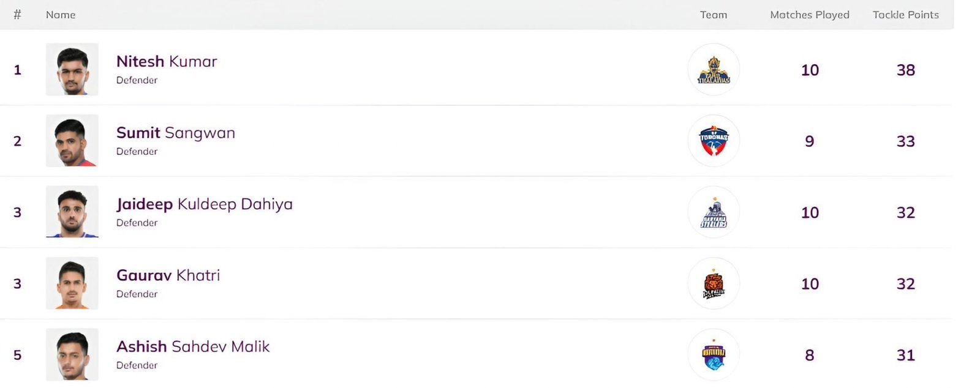
Task: Select the Gaurav Khatri name link
Action: point(168,276)
